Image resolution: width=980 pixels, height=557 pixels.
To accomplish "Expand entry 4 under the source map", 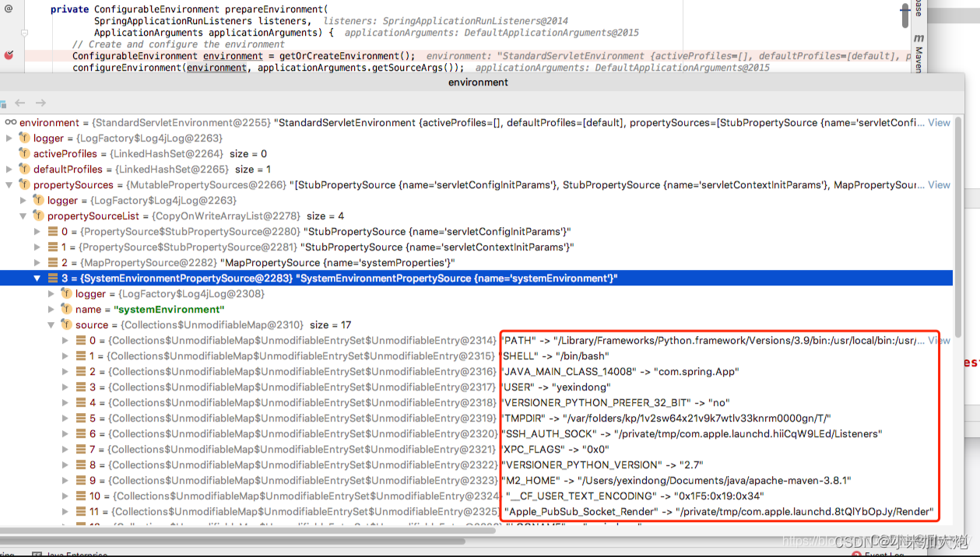I will click(x=65, y=402).
